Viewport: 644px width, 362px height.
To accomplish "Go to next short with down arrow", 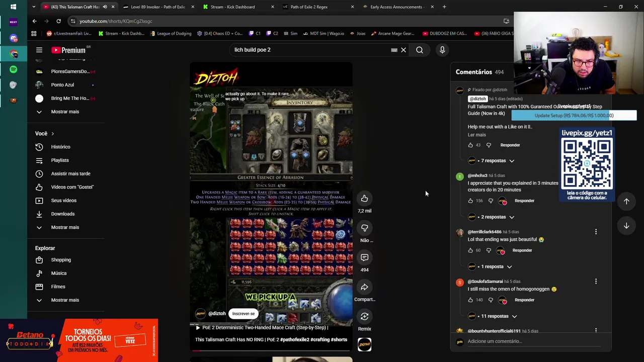I will click(626, 226).
